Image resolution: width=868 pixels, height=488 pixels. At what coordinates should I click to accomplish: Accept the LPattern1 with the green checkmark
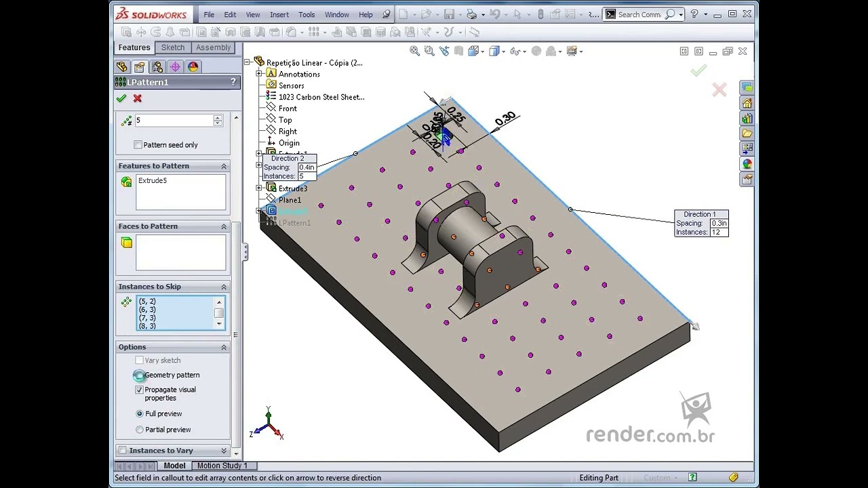(121, 98)
